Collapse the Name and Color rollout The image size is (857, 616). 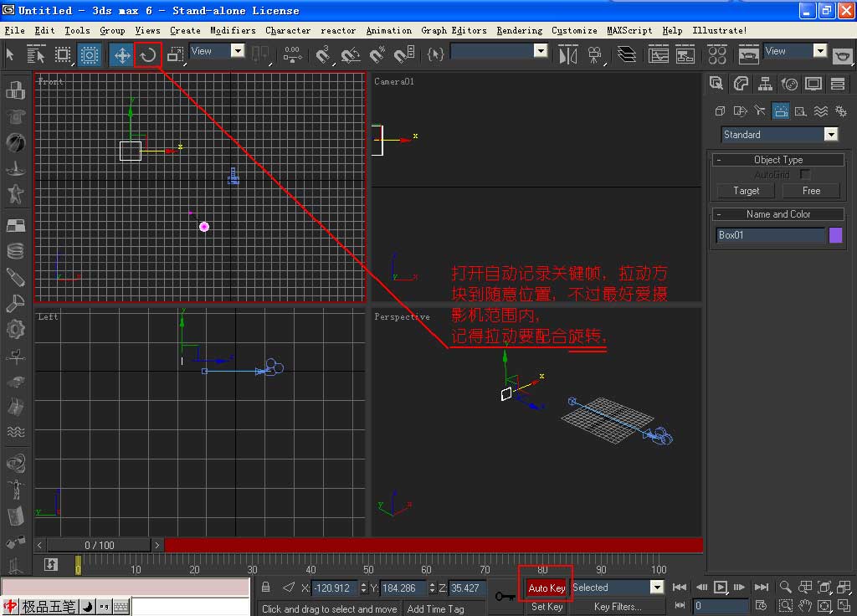(x=778, y=214)
